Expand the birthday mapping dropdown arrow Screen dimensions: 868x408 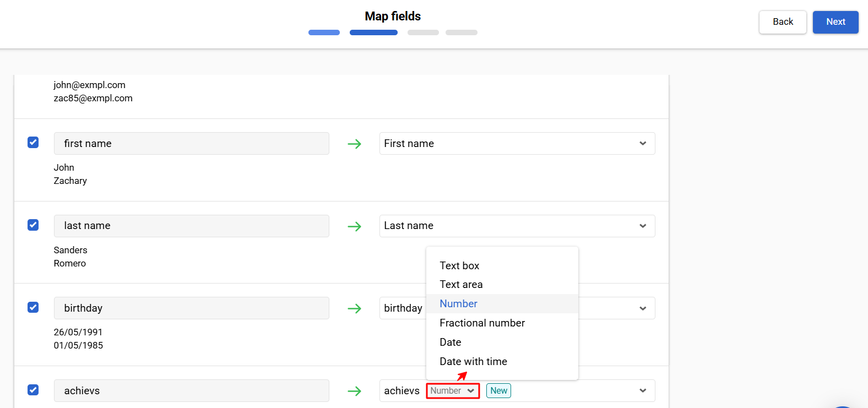[x=643, y=308]
